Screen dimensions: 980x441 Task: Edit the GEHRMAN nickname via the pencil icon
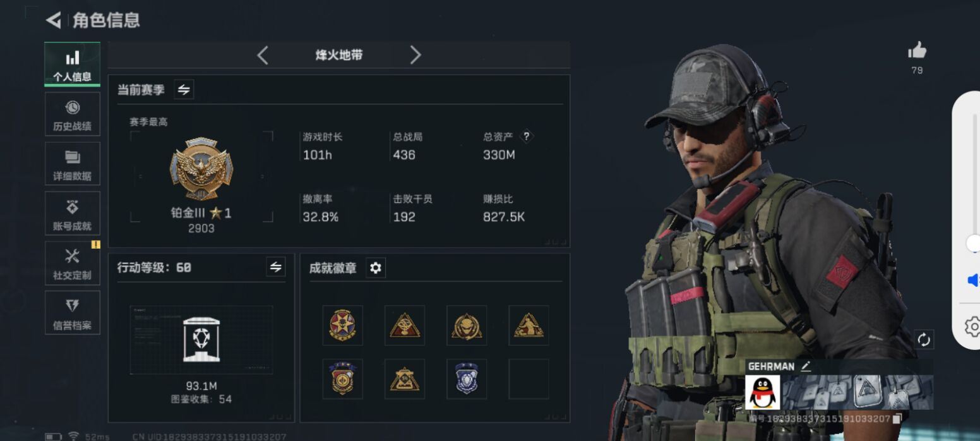[x=805, y=366]
